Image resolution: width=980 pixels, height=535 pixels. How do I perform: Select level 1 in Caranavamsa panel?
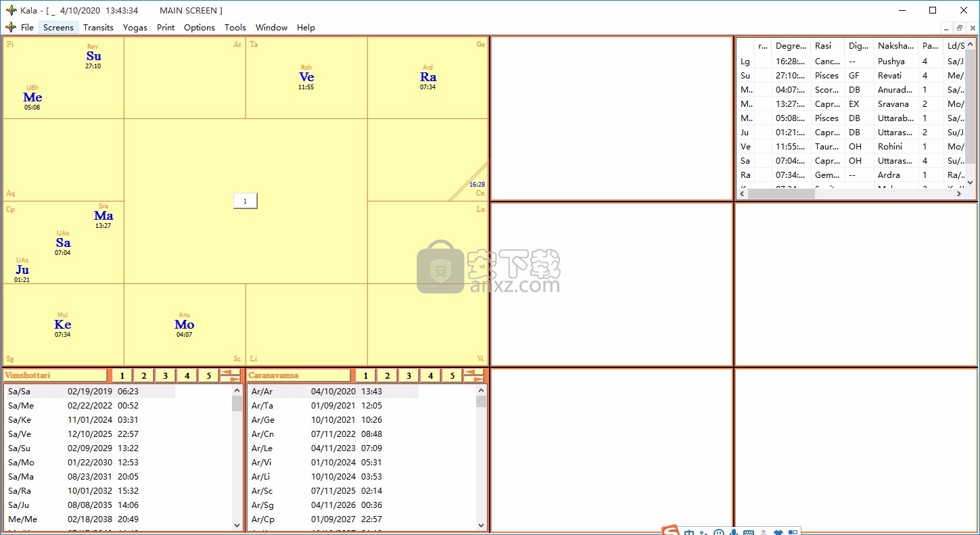coord(365,376)
